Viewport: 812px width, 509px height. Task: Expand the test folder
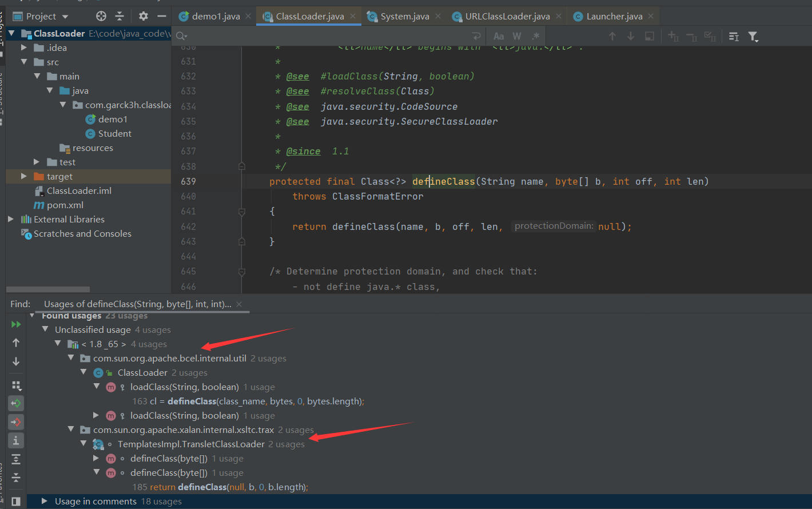click(x=37, y=162)
